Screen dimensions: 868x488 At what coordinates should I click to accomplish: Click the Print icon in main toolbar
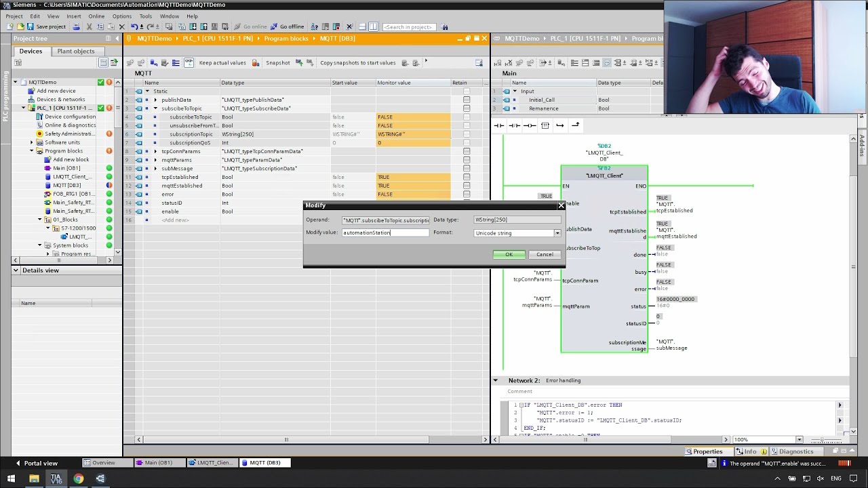point(76,26)
